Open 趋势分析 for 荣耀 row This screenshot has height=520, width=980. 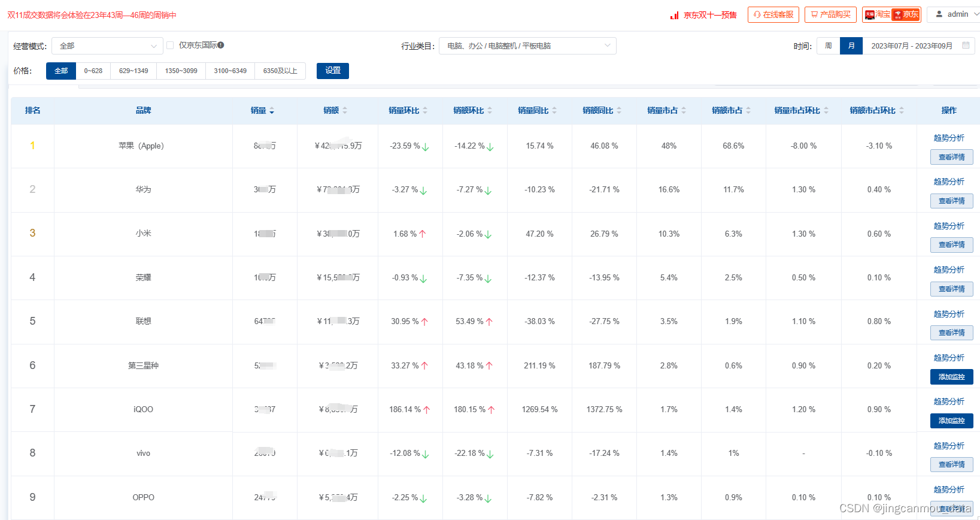(949, 270)
